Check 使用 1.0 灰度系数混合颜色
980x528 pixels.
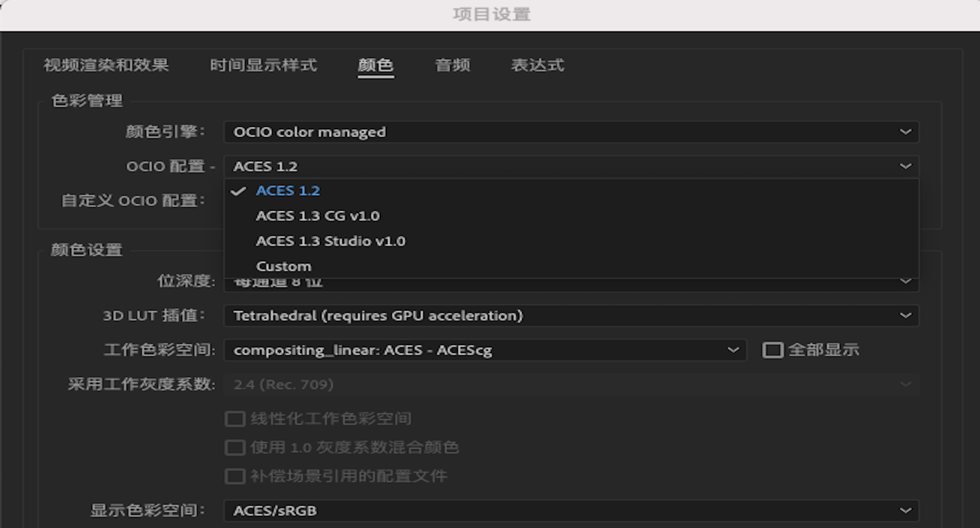pyautogui.click(x=235, y=447)
